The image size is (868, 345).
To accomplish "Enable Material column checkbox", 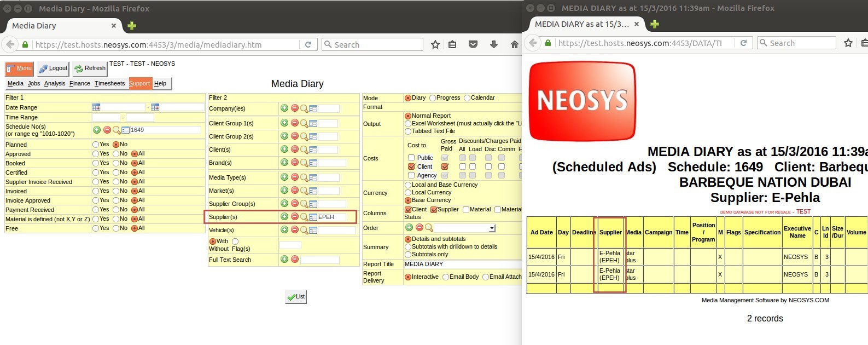I will pyautogui.click(x=466, y=209).
